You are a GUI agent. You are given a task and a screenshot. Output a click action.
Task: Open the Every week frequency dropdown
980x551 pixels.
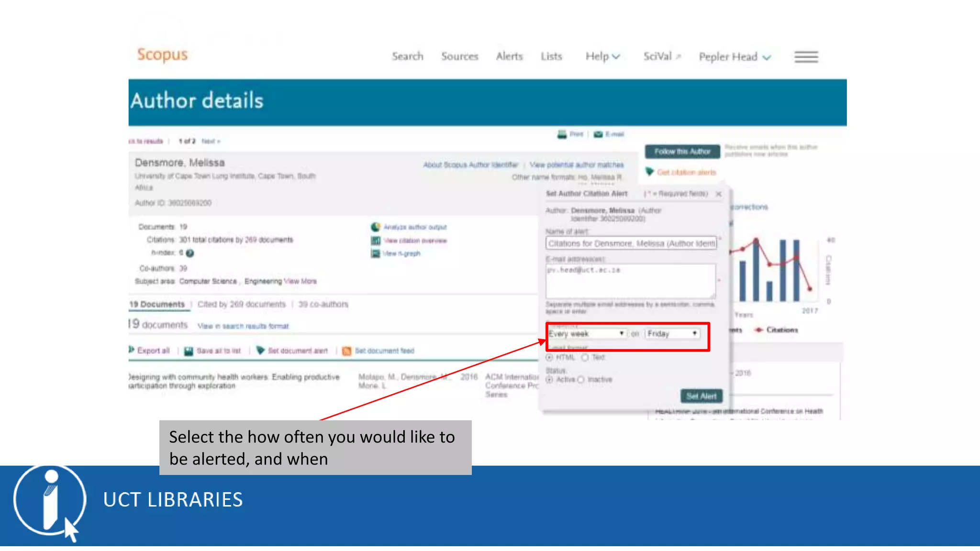(x=587, y=333)
